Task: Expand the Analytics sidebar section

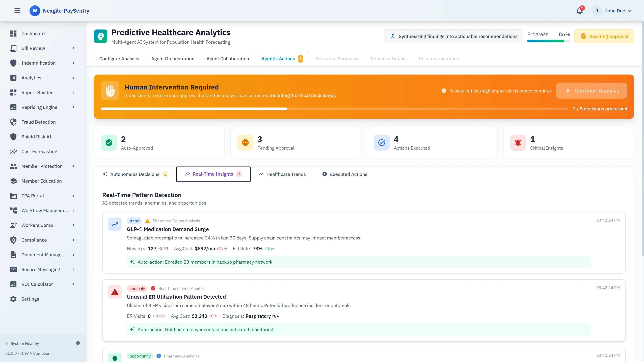Action: (x=31, y=78)
